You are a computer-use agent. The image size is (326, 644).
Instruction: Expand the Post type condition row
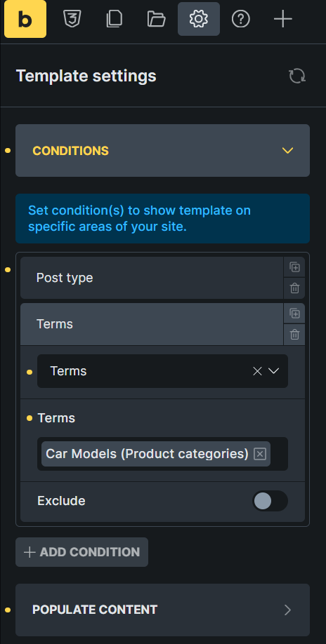click(152, 278)
